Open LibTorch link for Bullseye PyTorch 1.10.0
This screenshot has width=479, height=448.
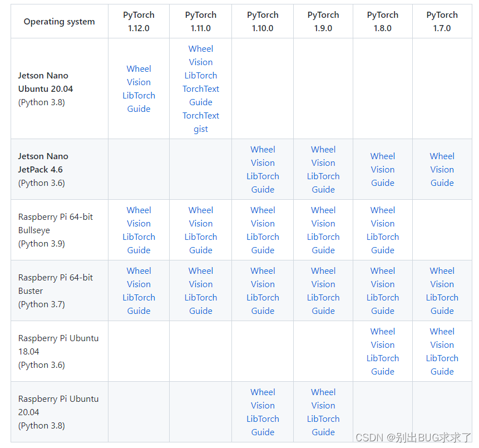[x=263, y=237]
